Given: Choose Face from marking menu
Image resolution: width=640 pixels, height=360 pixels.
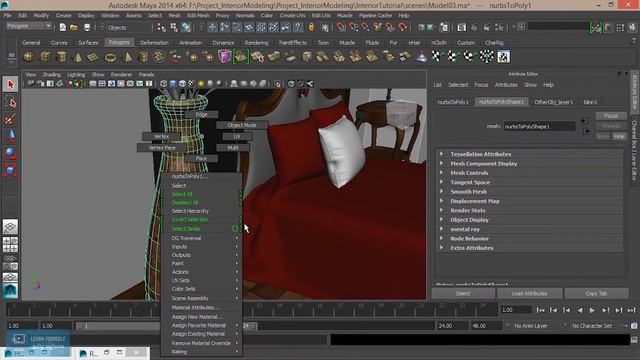Looking at the screenshot, I should click(201, 158).
